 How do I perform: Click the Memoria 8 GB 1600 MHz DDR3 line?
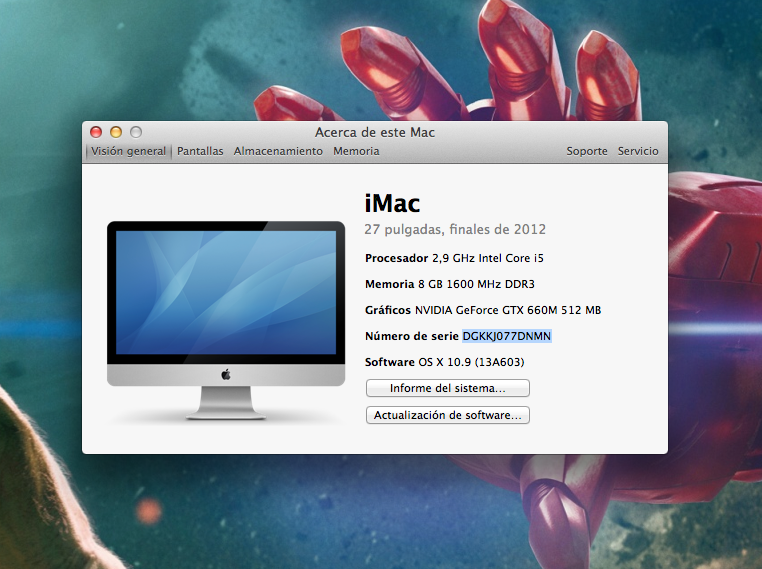[450, 284]
